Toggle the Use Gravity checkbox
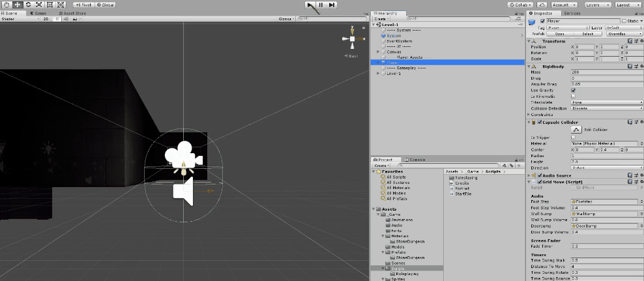The height and width of the screenshot is (281, 644). pos(573,90)
